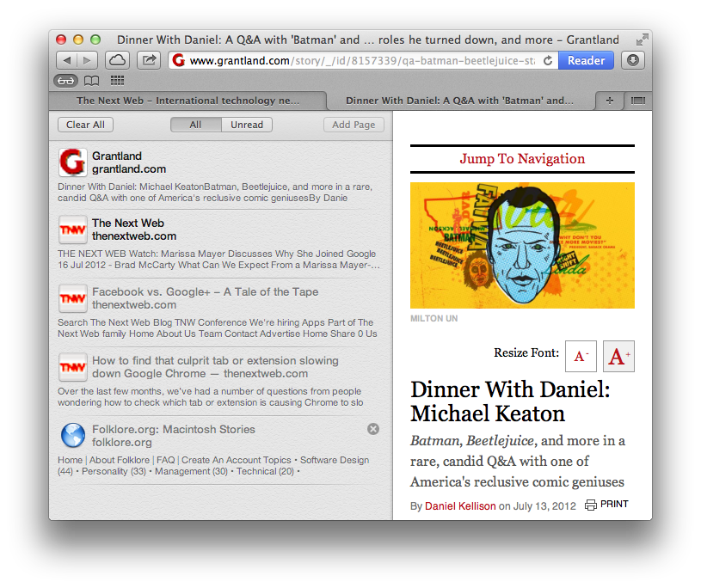Follow the Jump To Navigation link
This screenshot has height=588, width=701.
click(x=522, y=159)
